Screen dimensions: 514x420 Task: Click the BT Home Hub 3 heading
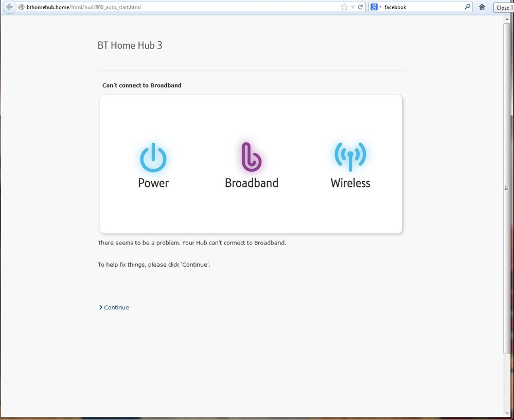point(130,45)
